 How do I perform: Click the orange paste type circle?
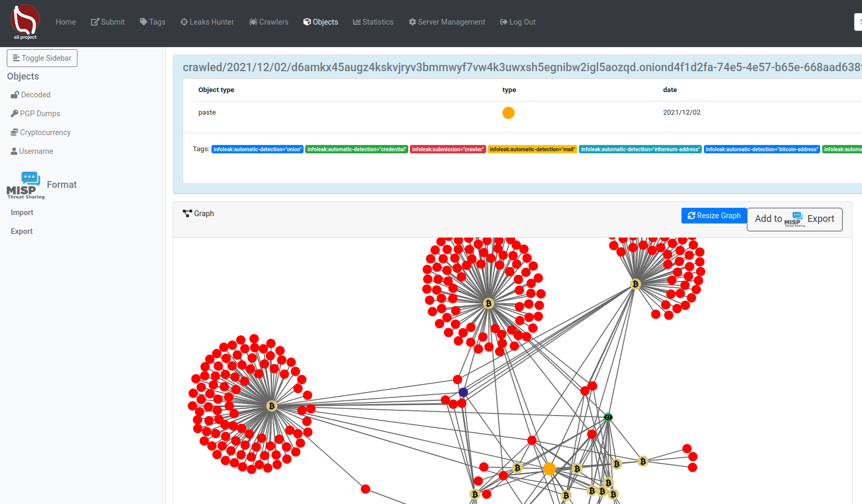[x=508, y=113]
